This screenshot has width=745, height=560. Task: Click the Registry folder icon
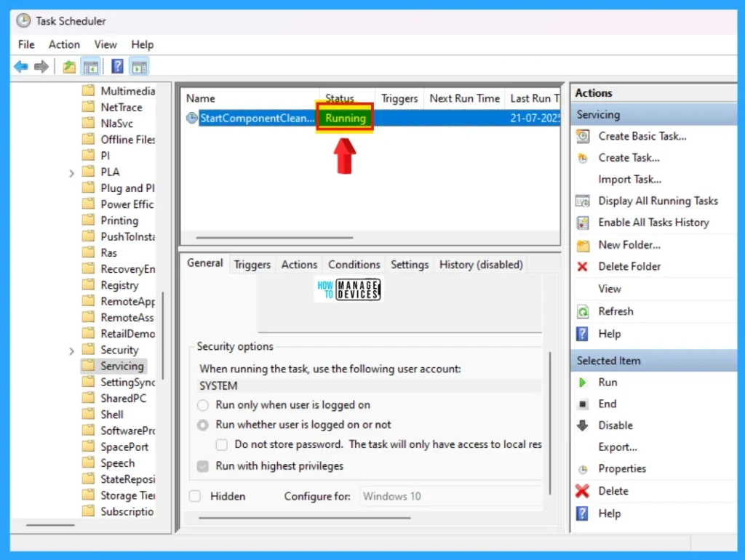pyautogui.click(x=88, y=285)
